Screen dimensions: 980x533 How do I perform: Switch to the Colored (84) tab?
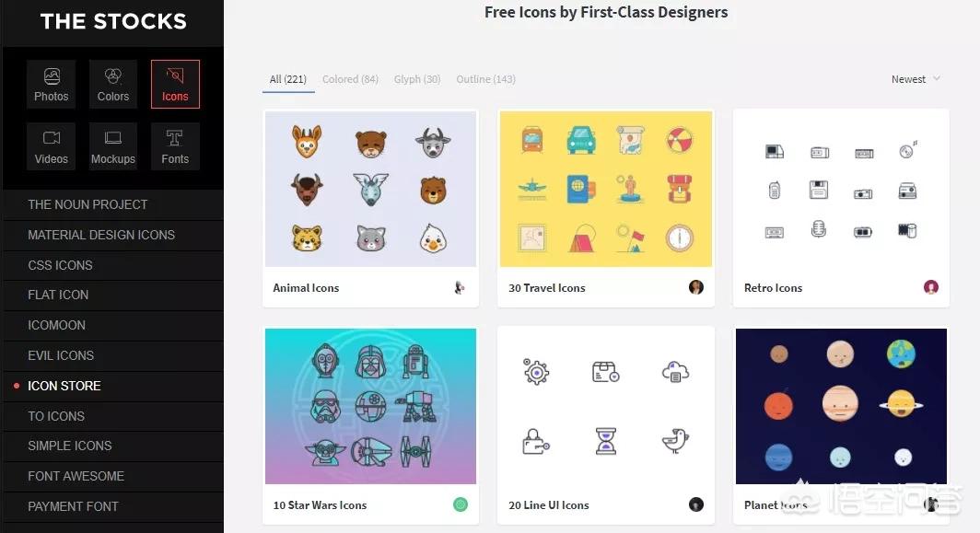350,79
